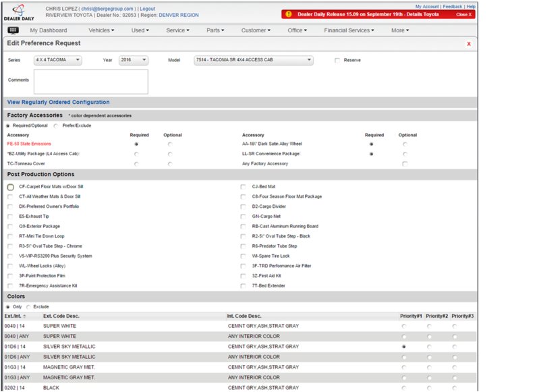Select the Exclude colors radio button

28,307
